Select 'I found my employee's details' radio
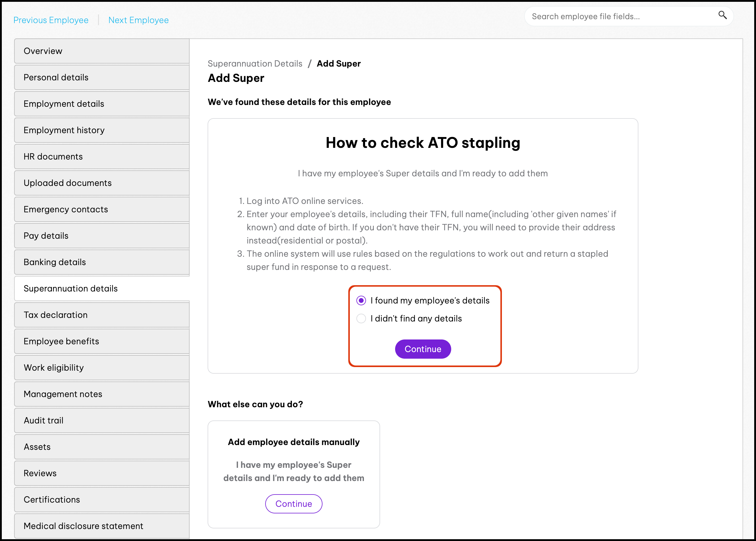Screen dimensions: 756x541 (361, 300)
